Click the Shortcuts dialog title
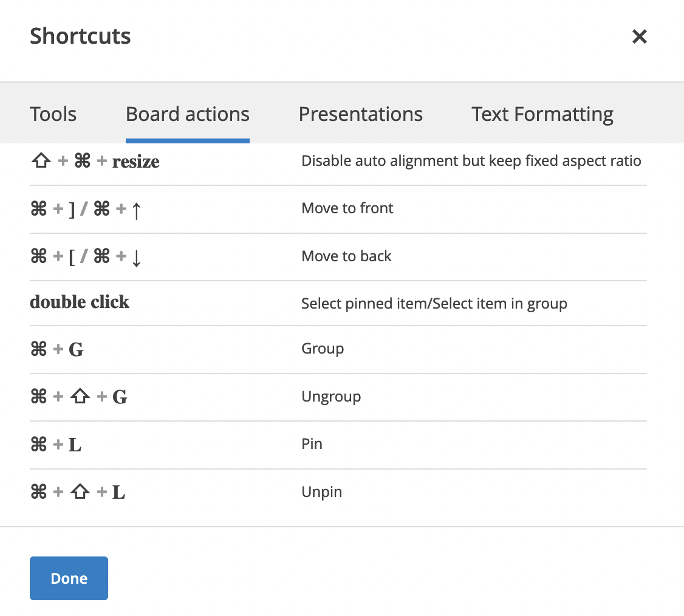 [x=80, y=36]
